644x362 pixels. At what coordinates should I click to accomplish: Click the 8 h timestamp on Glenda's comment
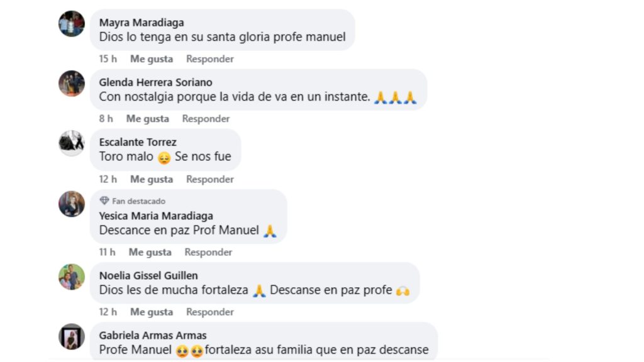pyautogui.click(x=105, y=118)
